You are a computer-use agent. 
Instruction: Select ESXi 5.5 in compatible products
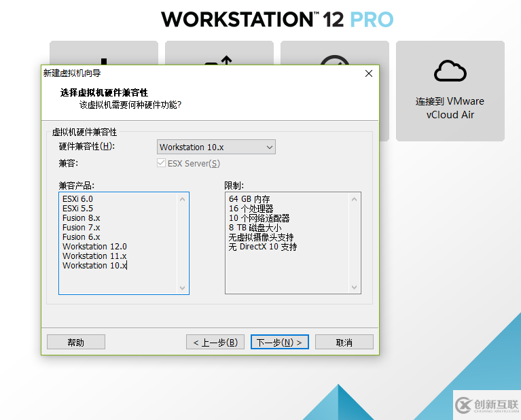(77, 209)
